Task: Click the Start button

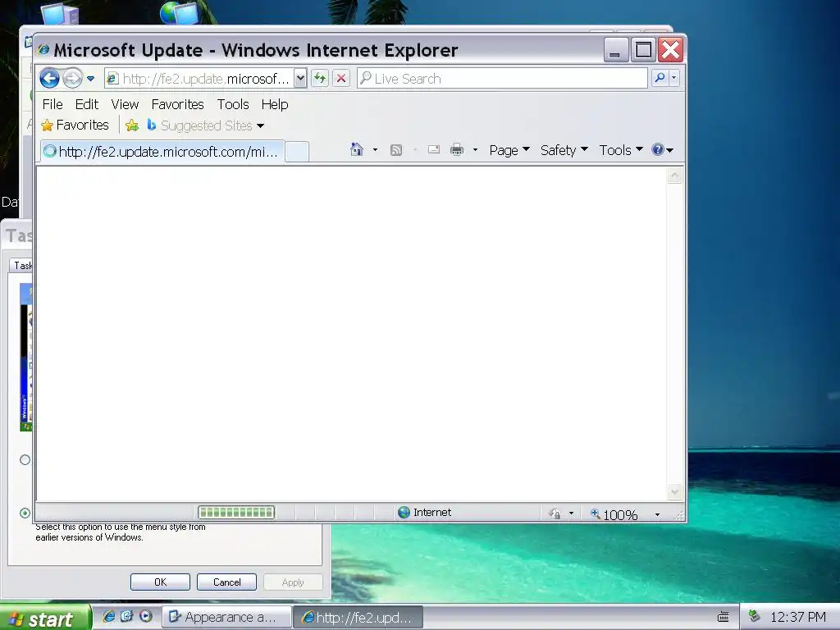Action: coord(46,619)
